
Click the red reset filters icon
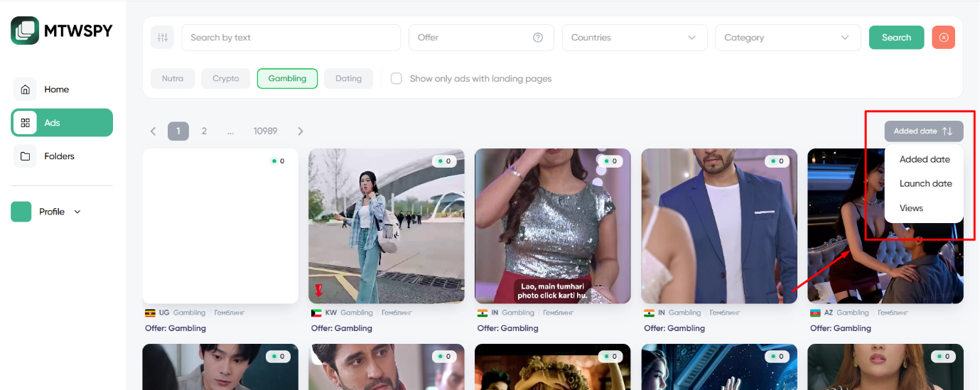pyautogui.click(x=943, y=38)
